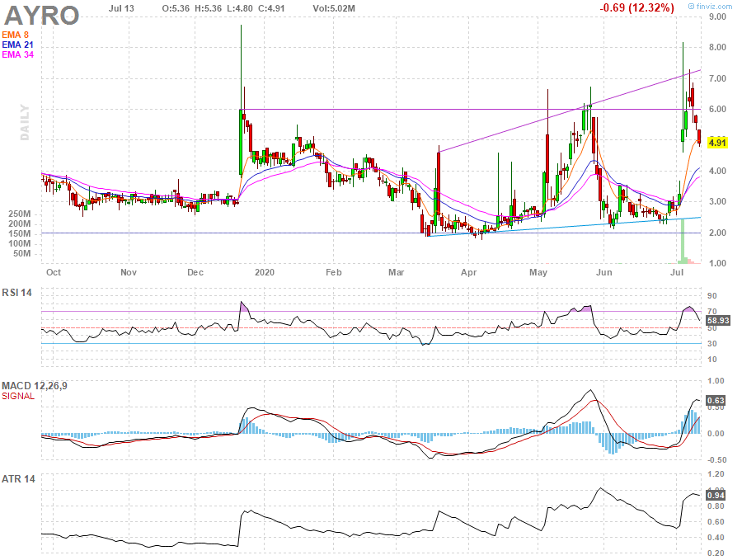Select the 2020 year label on time axis
This screenshot has width=742, height=560.
pos(265,272)
